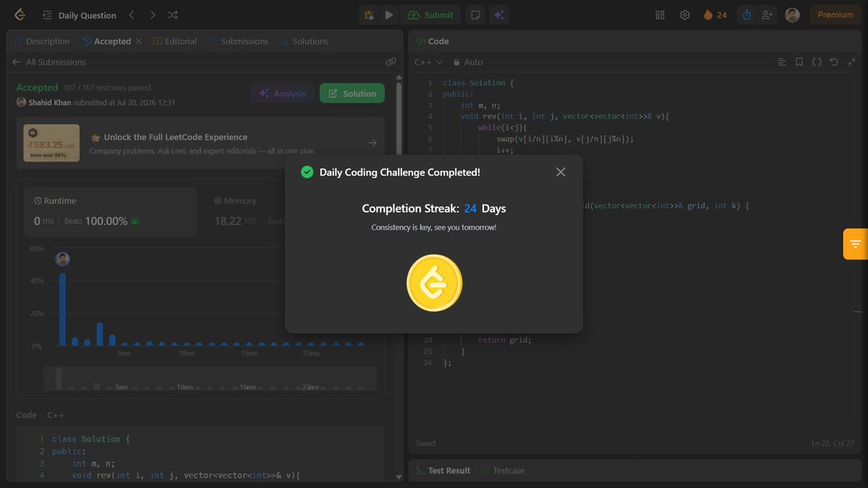This screenshot has width=868, height=488.
Task: Open the Premium button
Action: click(835, 14)
